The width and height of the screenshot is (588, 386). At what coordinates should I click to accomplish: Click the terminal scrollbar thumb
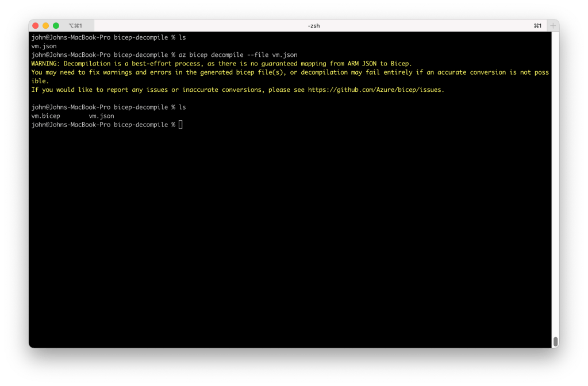click(x=555, y=342)
